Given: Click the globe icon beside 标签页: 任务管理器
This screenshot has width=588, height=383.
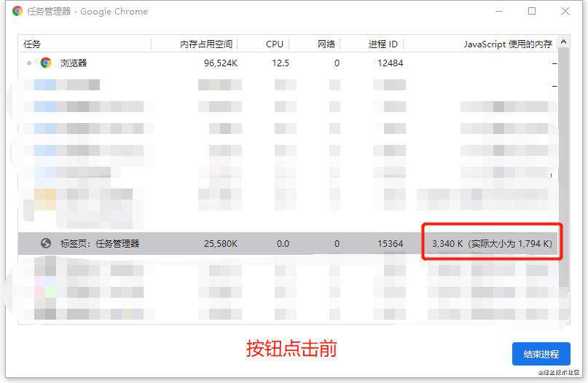Looking at the screenshot, I should (46, 244).
